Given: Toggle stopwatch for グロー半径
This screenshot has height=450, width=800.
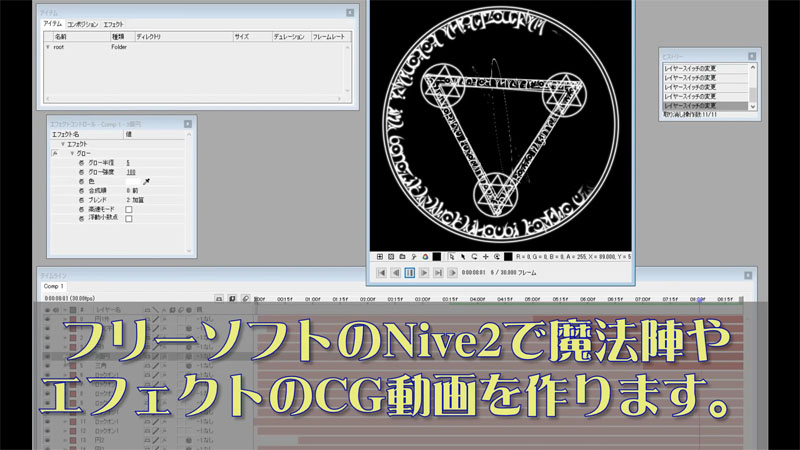Looking at the screenshot, I should 81,163.
